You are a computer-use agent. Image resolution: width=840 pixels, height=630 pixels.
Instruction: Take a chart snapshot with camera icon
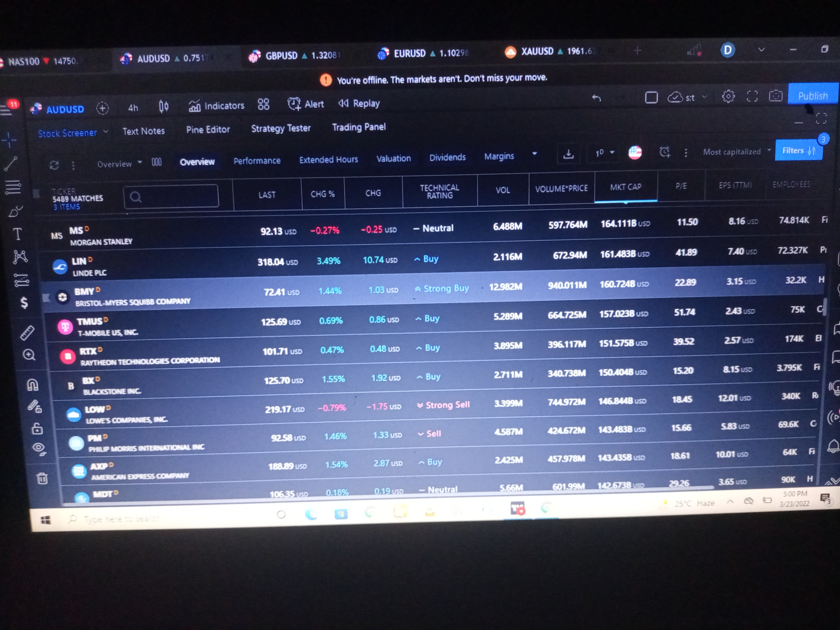[x=775, y=96]
